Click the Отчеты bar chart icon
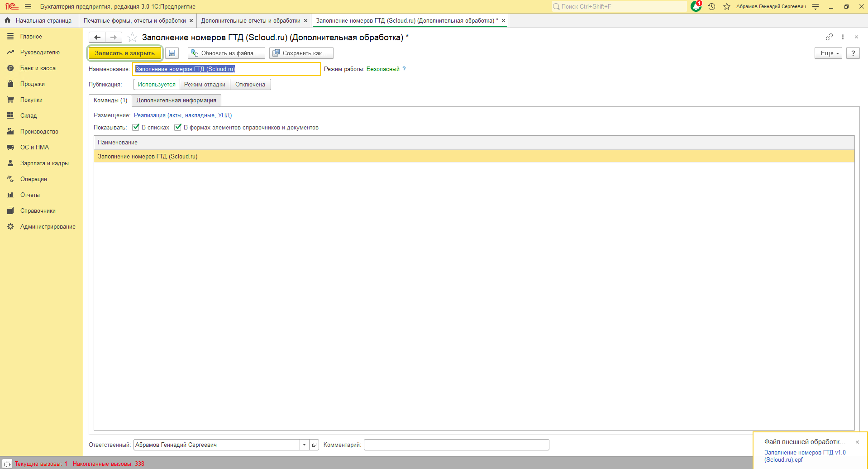Image resolution: width=868 pixels, height=469 pixels. pyautogui.click(x=10, y=195)
